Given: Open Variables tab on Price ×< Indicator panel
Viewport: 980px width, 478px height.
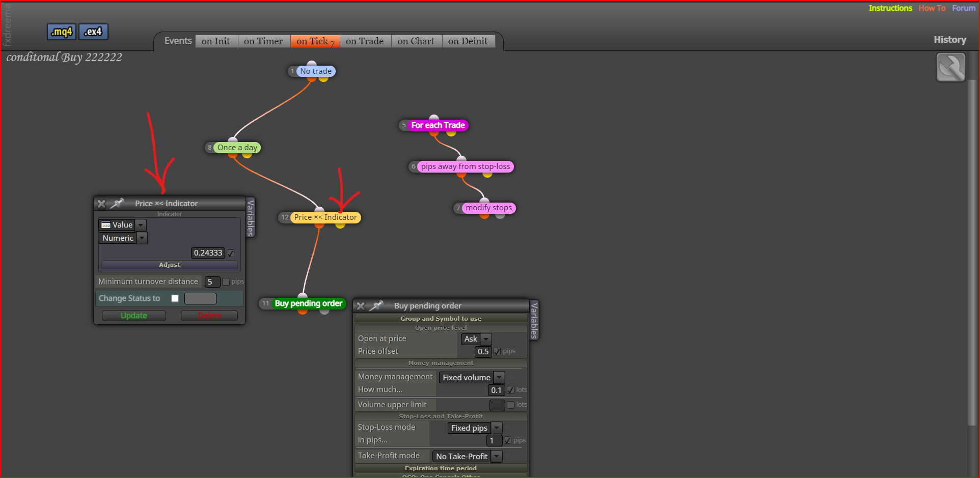Looking at the screenshot, I should 250,217.
